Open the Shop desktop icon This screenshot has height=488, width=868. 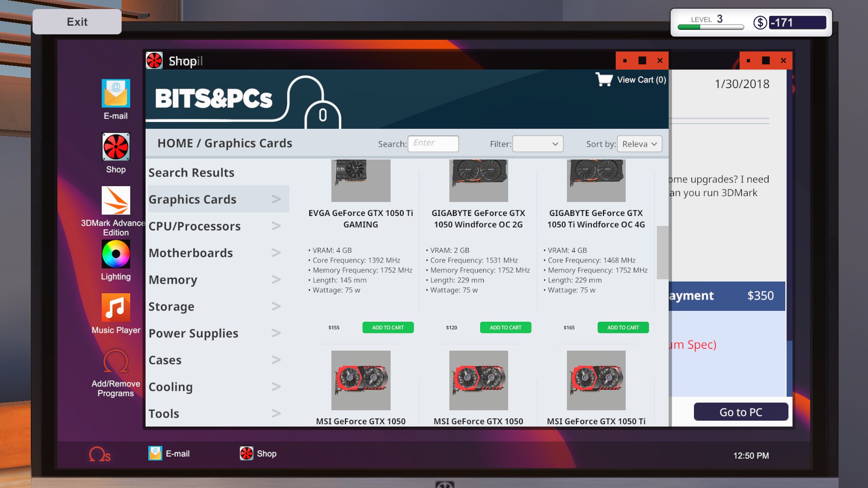coord(116,147)
